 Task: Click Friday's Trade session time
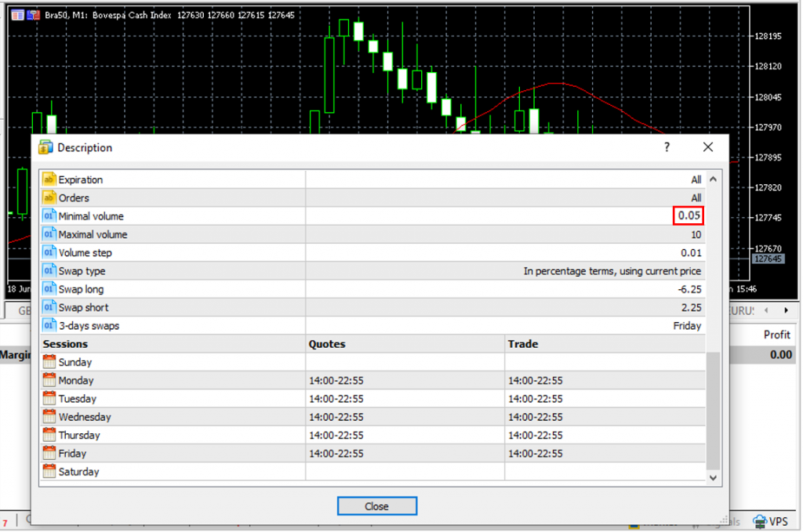(535, 454)
